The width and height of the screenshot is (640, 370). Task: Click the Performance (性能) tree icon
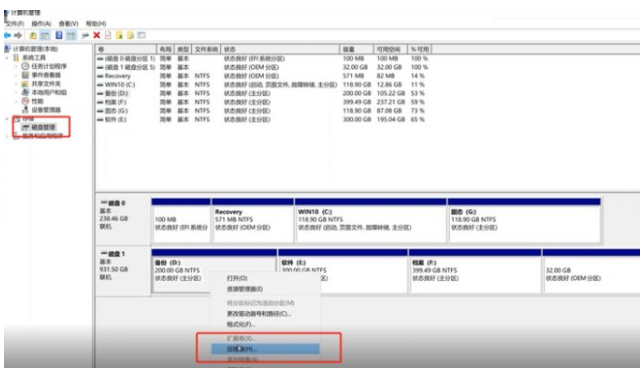[x=25, y=101]
